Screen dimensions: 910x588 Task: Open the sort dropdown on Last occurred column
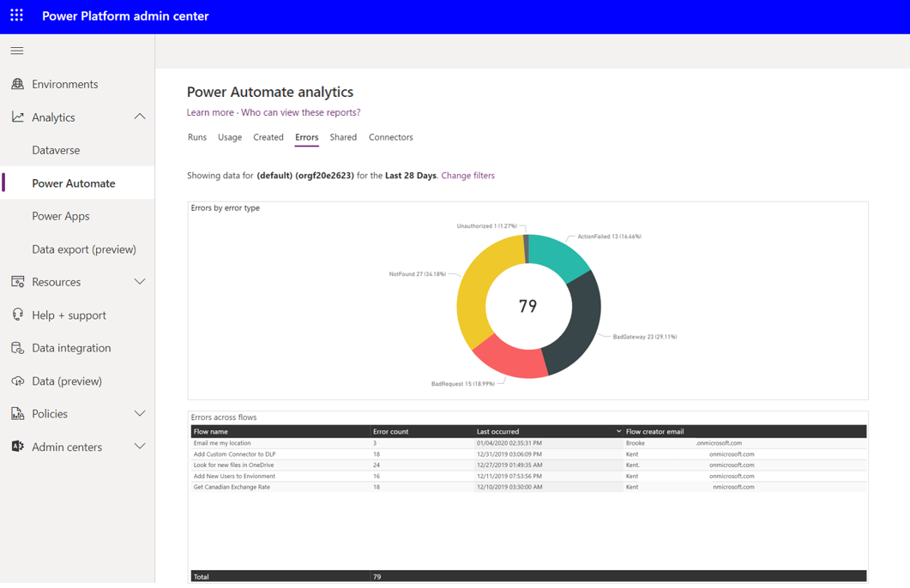(x=618, y=431)
